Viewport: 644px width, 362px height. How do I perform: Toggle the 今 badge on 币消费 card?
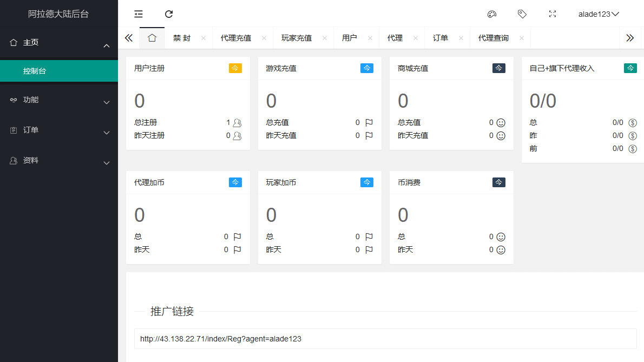click(x=498, y=182)
